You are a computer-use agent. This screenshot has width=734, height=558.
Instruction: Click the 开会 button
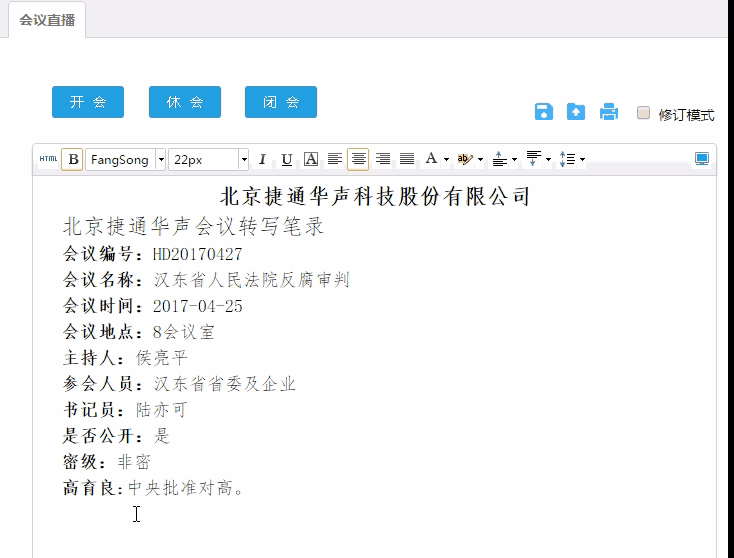[x=88, y=102]
